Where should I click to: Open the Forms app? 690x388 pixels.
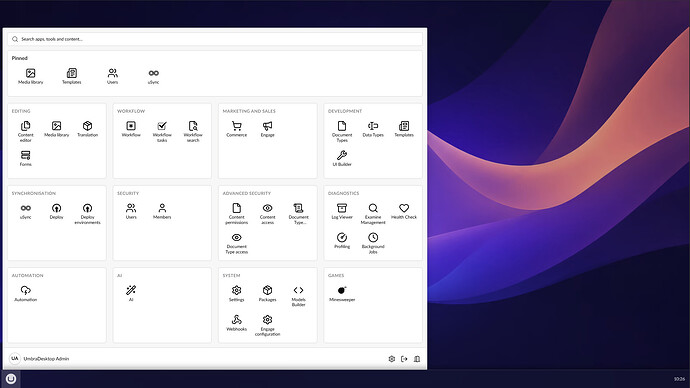click(26, 158)
